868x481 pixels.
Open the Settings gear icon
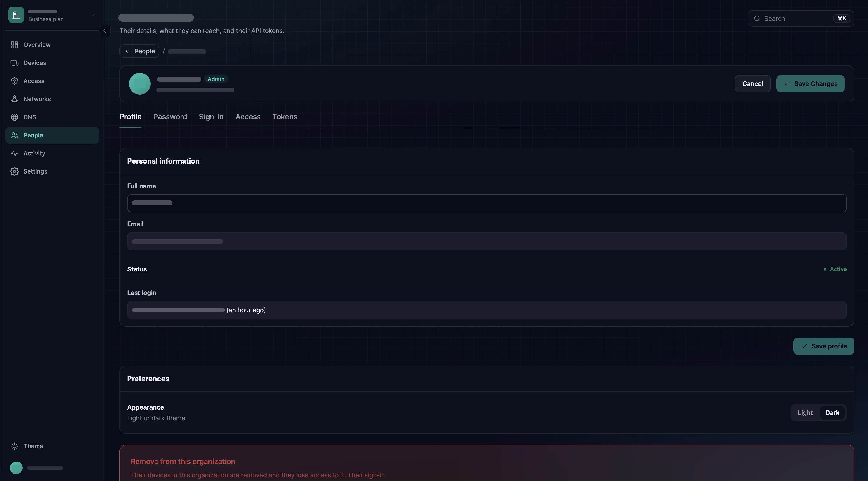14,171
